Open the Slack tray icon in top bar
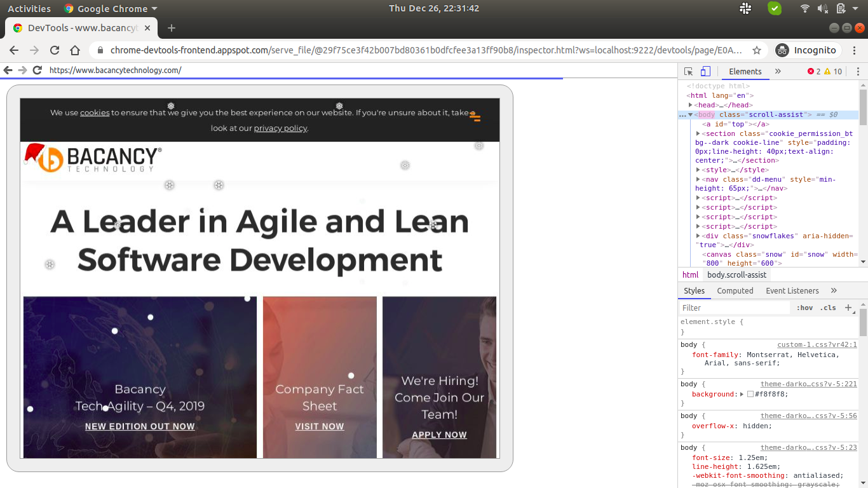This screenshot has height=488, width=868. click(x=746, y=8)
